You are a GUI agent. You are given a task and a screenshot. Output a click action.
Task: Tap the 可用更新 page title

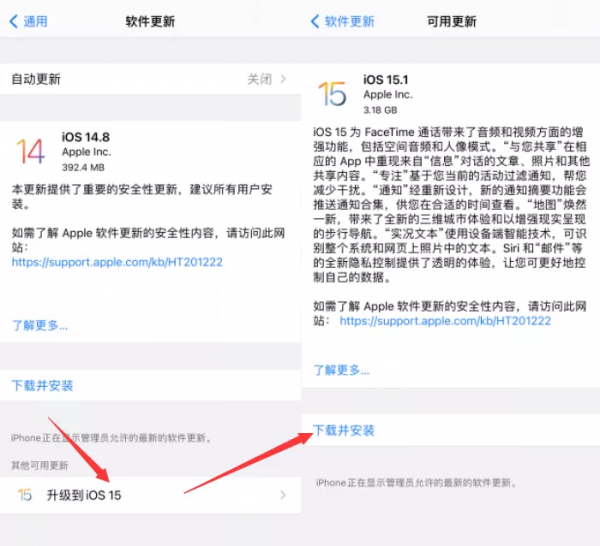452,21
